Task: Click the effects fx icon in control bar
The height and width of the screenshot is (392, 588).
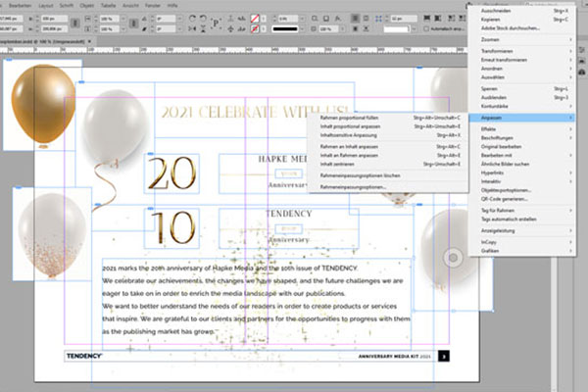Action: (337, 19)
